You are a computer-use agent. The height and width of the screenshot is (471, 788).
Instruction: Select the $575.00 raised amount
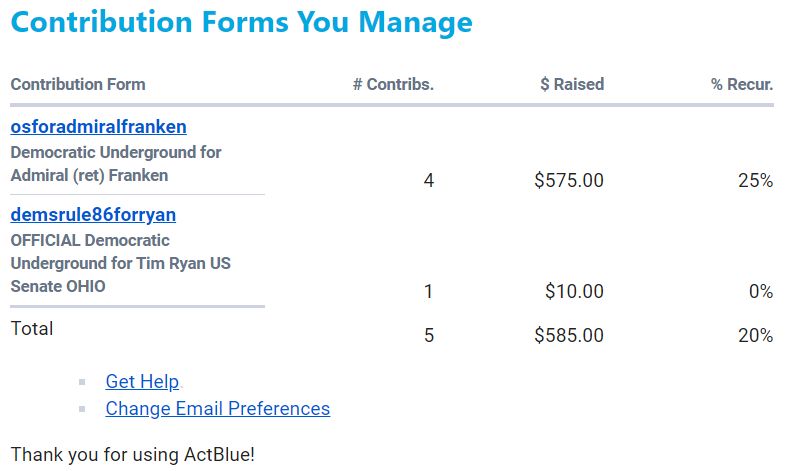[x=569, y=180]
